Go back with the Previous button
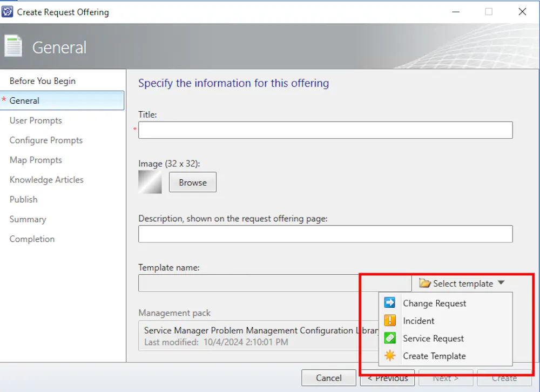 pos(387,378)
